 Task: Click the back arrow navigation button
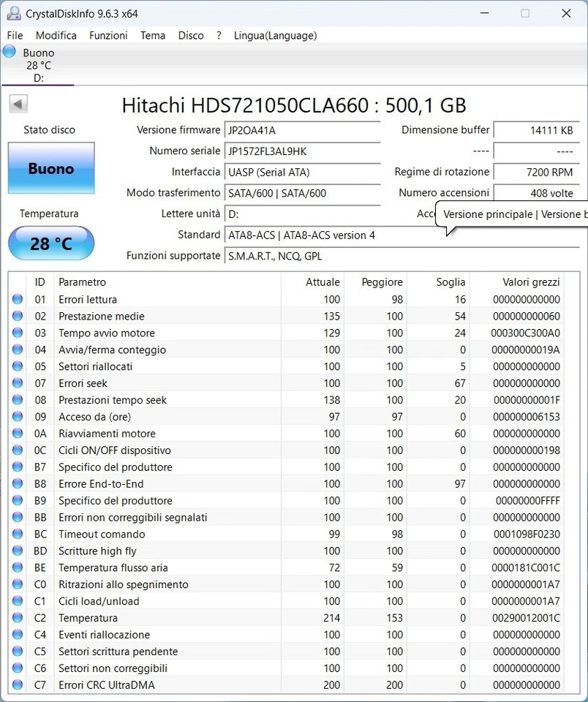click(x=18, y=103)
